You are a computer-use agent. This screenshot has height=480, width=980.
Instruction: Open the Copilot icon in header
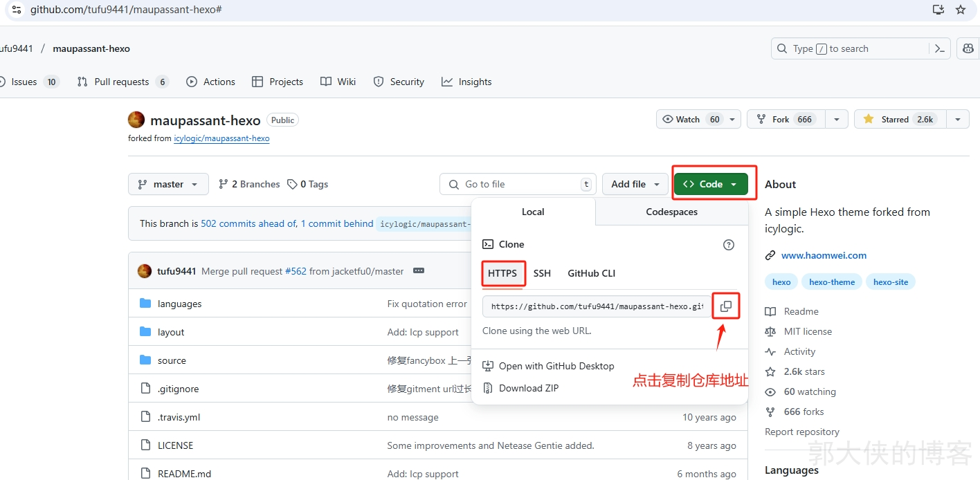[x=968, y=48]
